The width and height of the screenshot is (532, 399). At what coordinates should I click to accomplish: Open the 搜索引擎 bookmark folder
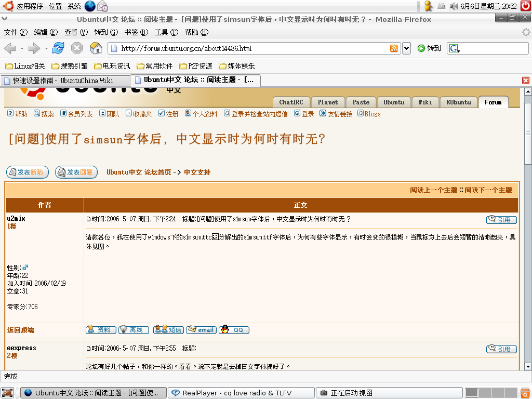point(70,66)
